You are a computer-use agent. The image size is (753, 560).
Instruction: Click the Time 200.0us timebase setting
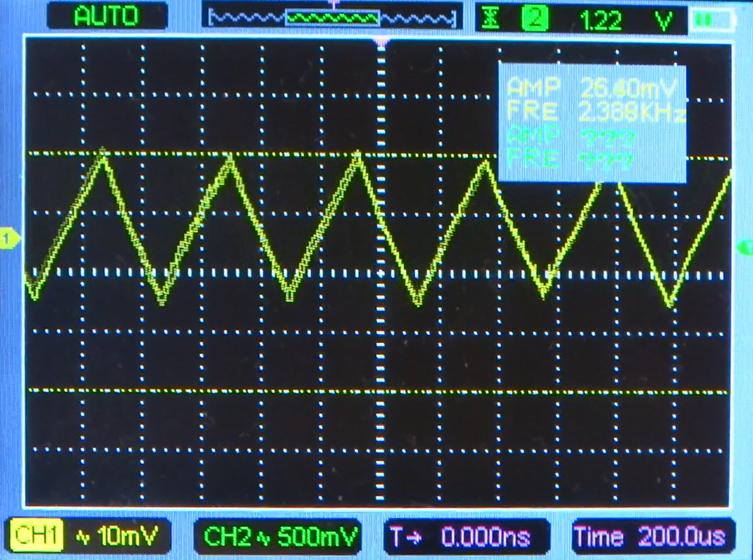650,536
